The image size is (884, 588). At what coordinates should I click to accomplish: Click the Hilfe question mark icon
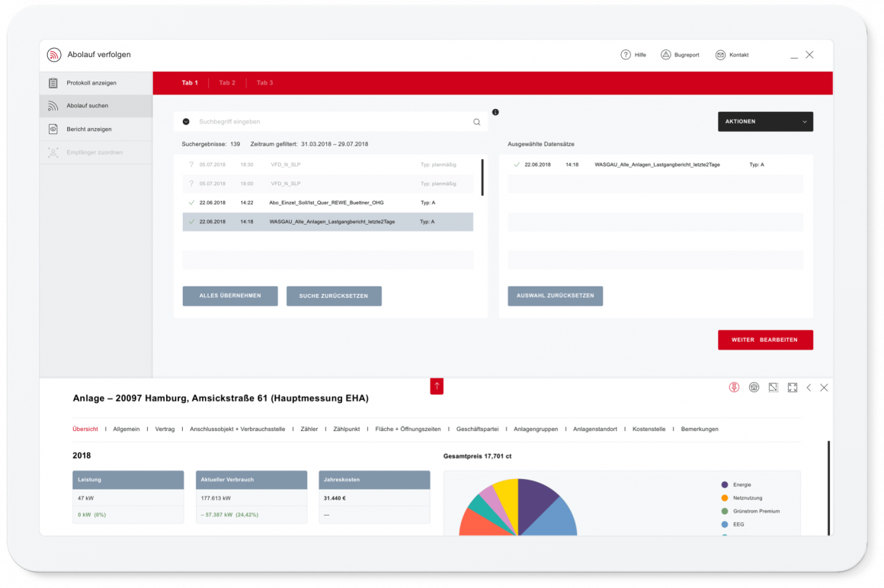[626, 55]
